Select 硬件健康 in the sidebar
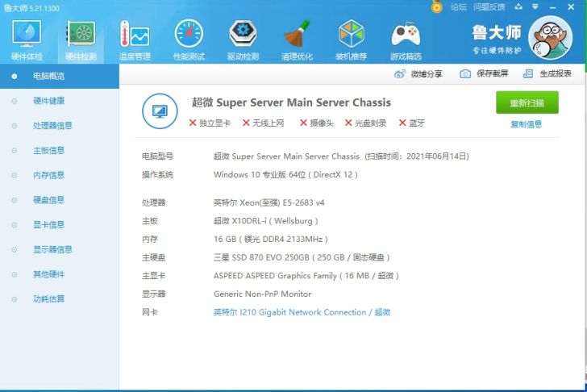This screenshot has height=392, width=587. [48, 101]
